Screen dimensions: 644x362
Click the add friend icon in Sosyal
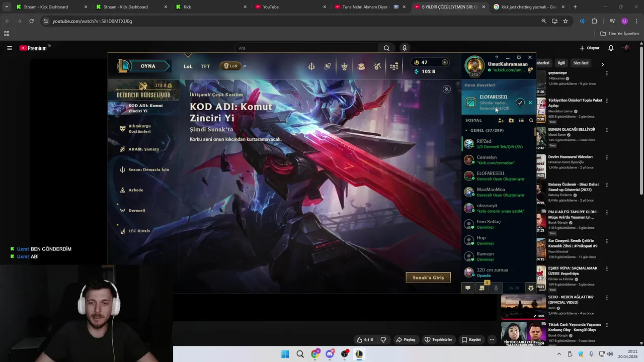click(501, 120)
